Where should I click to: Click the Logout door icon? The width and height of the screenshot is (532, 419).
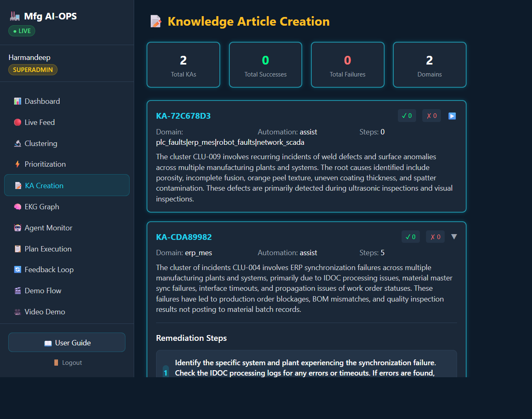tap(56, 363)
